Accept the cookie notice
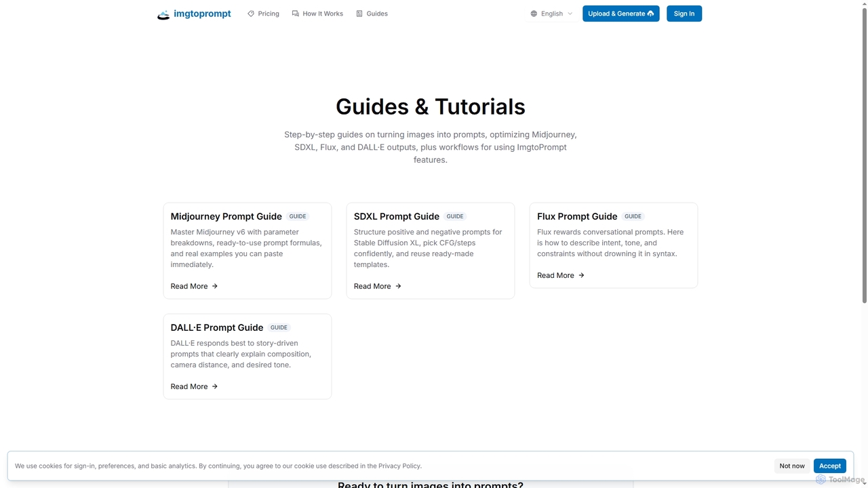The width and height of the screenshot is (868, 488). pos(830,466)
